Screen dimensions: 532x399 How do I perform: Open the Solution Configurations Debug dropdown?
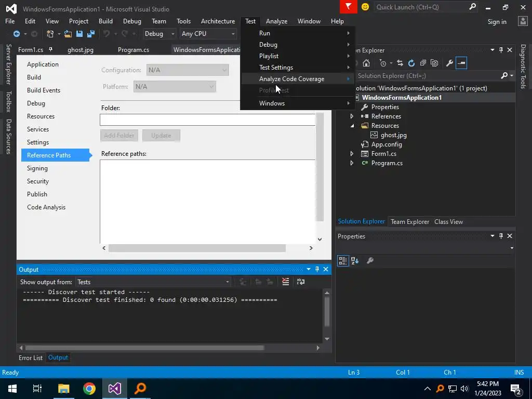coord(159,34)
